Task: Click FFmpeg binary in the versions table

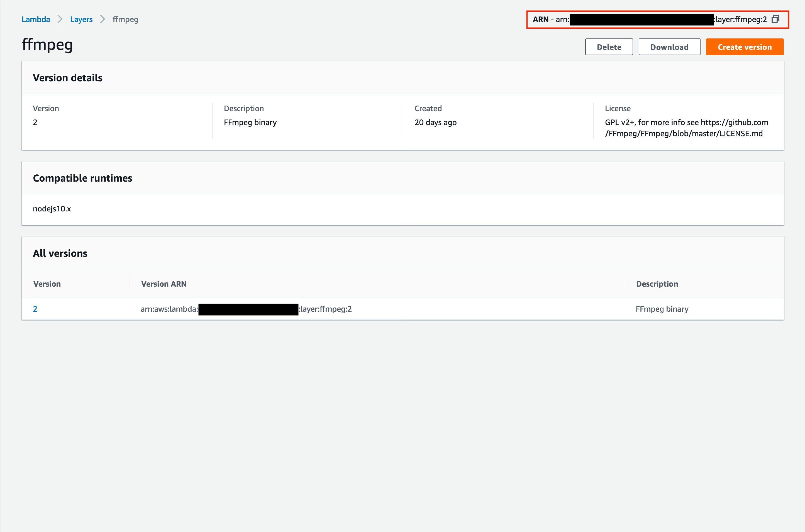Action: [x=662, y=309]
